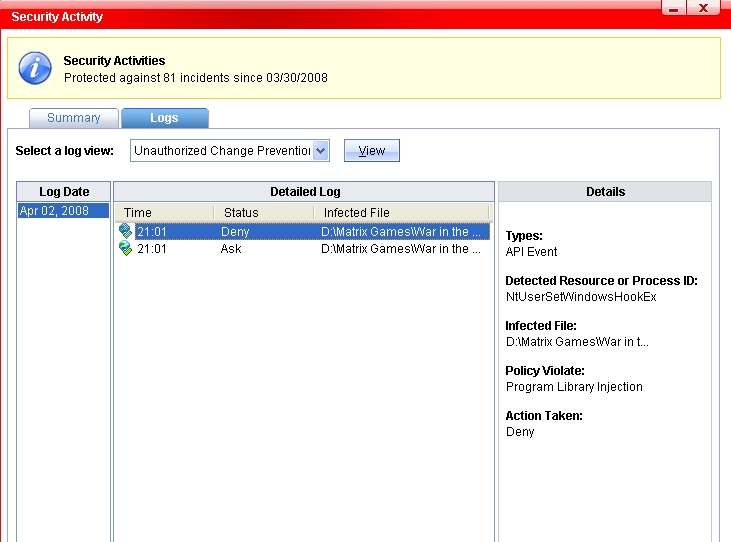The image size is (731, 542).
Task: Close the Security Activity window
Action: point(703,8)
